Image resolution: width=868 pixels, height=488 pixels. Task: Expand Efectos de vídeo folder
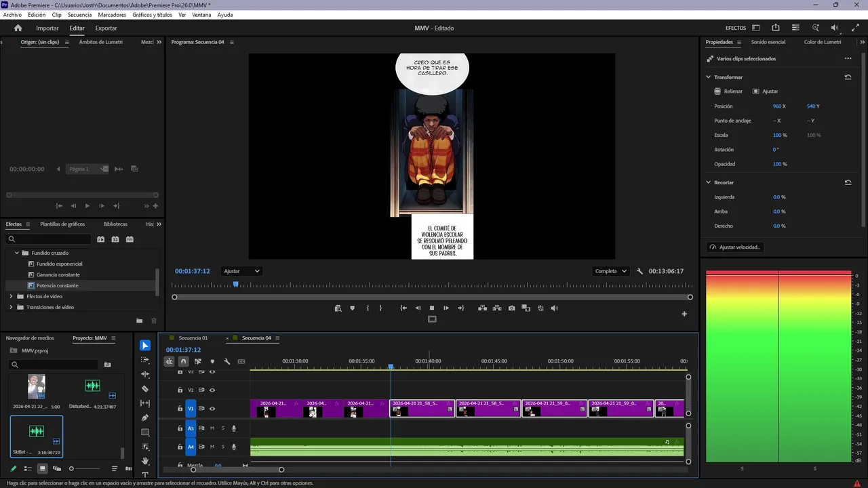11,296
